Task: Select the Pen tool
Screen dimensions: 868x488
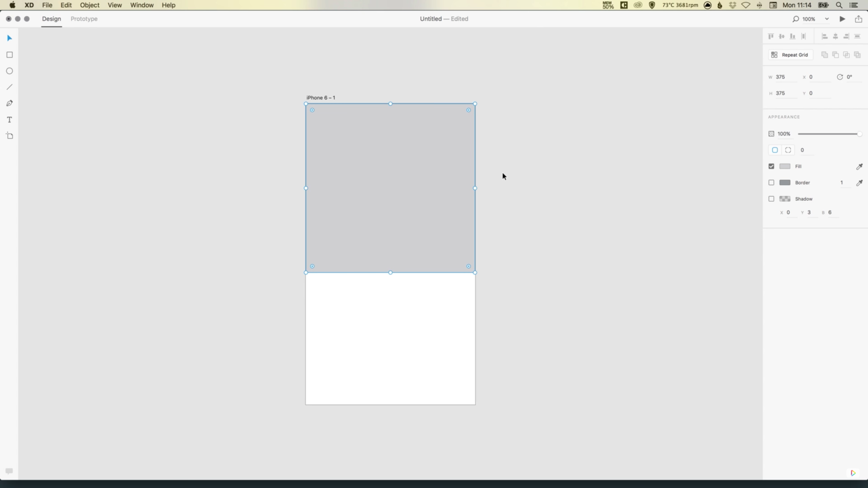Action: coord(9,103)
